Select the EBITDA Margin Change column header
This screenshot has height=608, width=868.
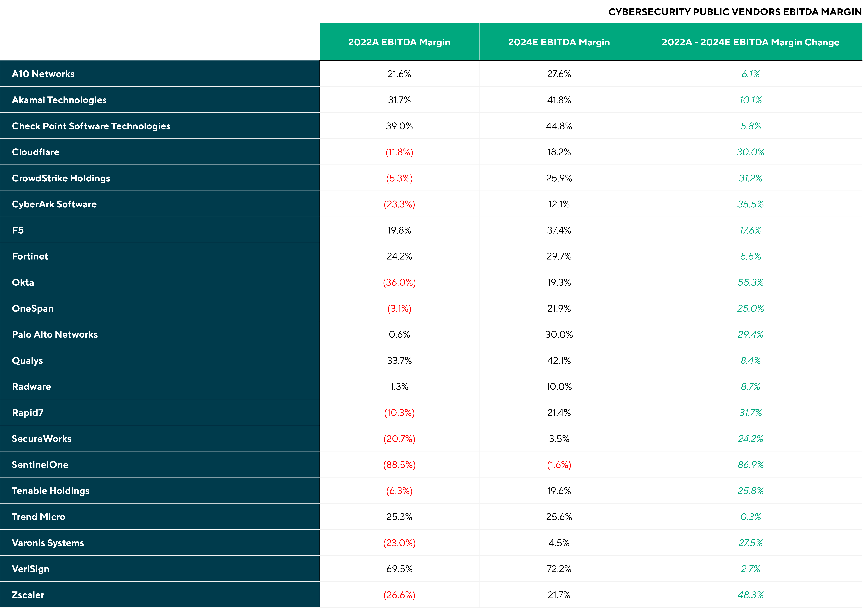(x=750, y=42)
